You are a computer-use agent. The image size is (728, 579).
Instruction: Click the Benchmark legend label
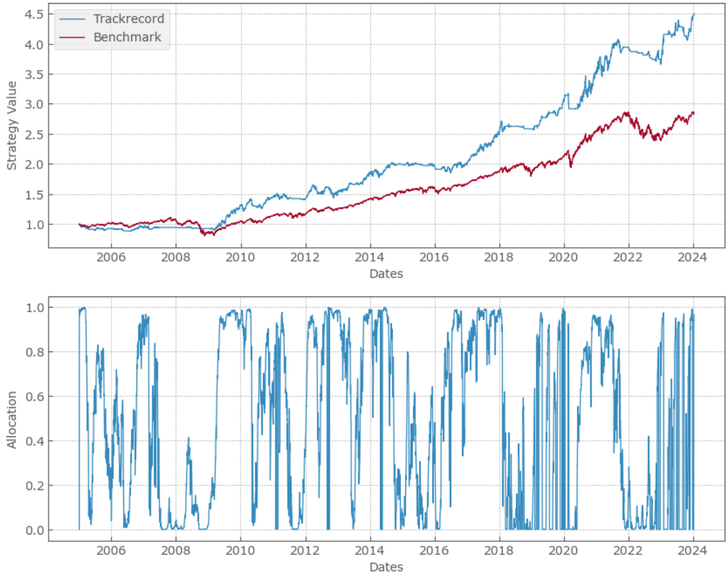pyautogui.click(x=127, y=37)
